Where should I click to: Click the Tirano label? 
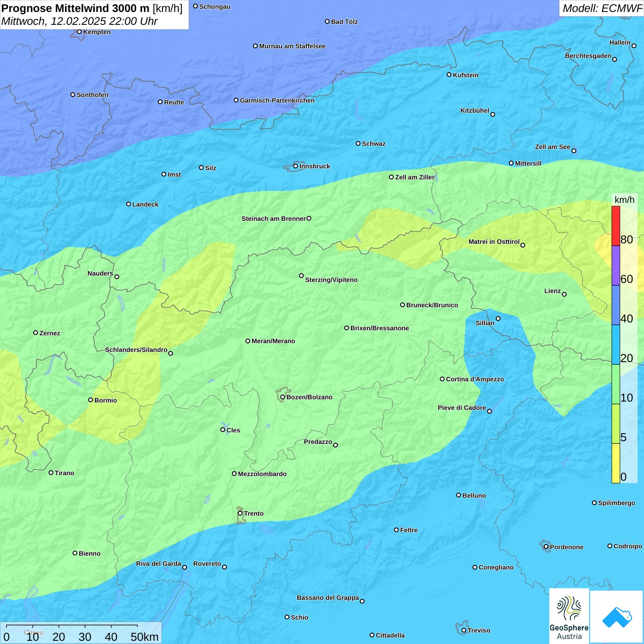tap(64, 473)
